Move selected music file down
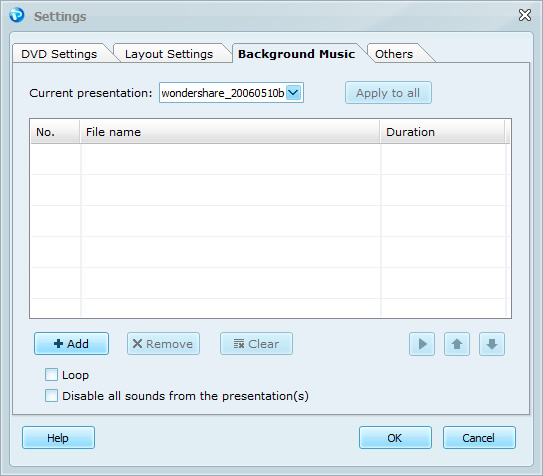 tap(492, 344)
